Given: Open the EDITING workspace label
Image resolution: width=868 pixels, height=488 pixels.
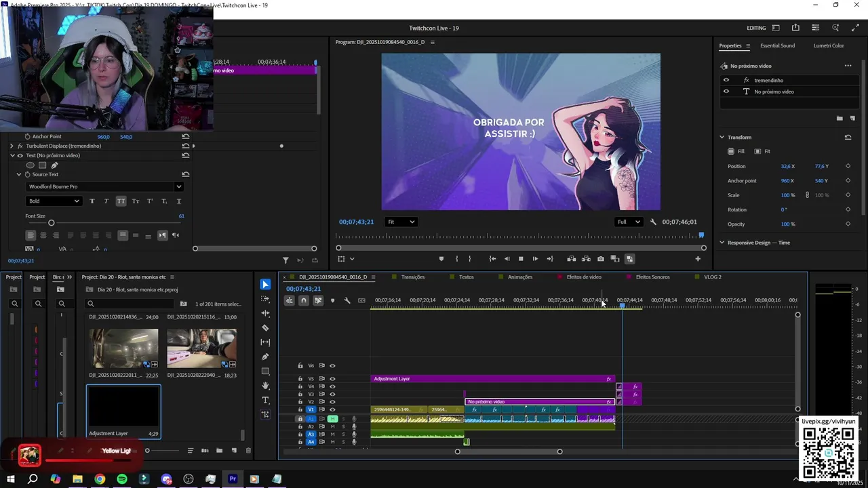Looking at the screenshot, I should [x=756, y=28].
